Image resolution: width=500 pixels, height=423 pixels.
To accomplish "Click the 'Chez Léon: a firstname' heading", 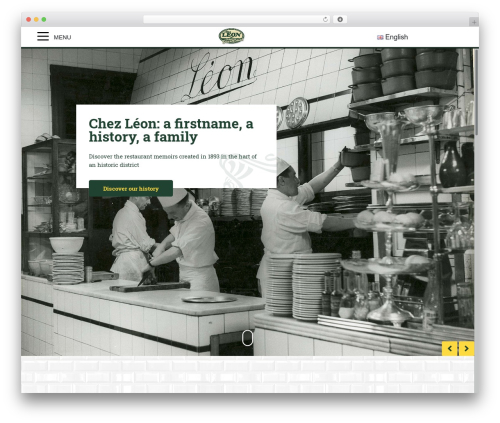I will click(x=171, y=130).
